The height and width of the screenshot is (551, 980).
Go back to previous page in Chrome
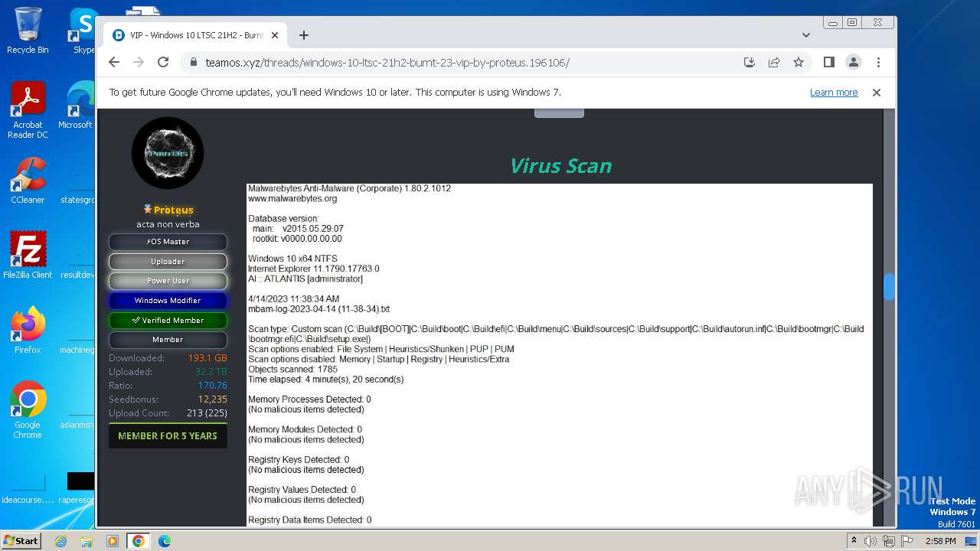(x=114, y=63)
